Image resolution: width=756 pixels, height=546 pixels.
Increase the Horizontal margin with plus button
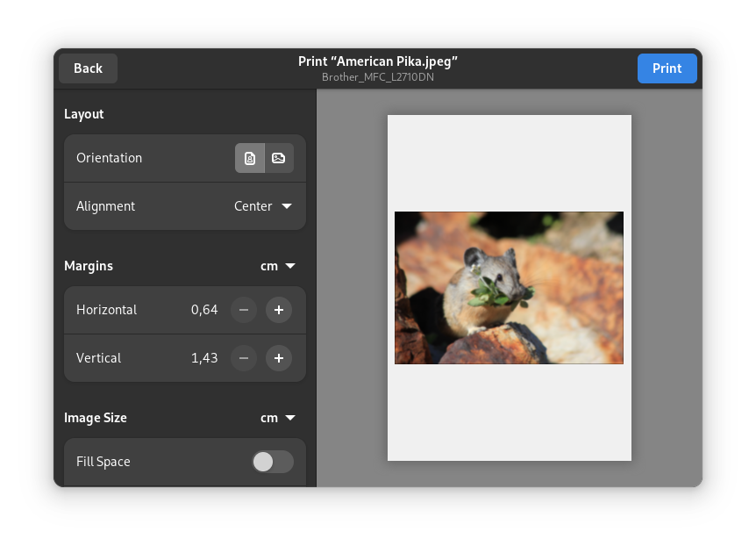click(279, 310)
